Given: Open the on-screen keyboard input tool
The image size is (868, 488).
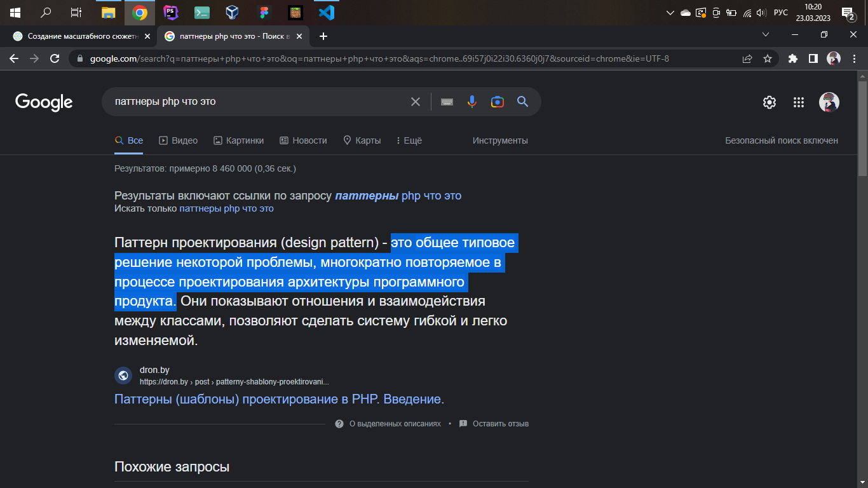Looking at the screenshot, I should 447,102.
